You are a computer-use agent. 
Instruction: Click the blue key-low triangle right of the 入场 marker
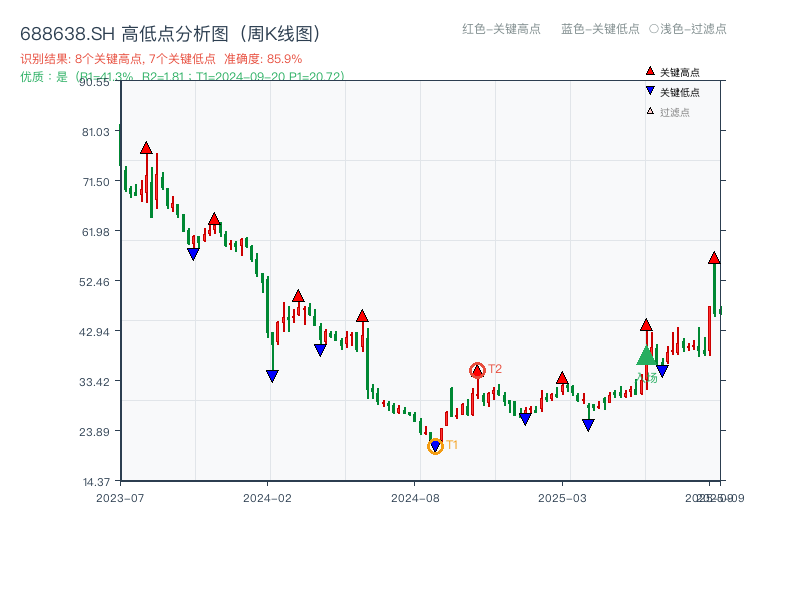pos(662,371)
